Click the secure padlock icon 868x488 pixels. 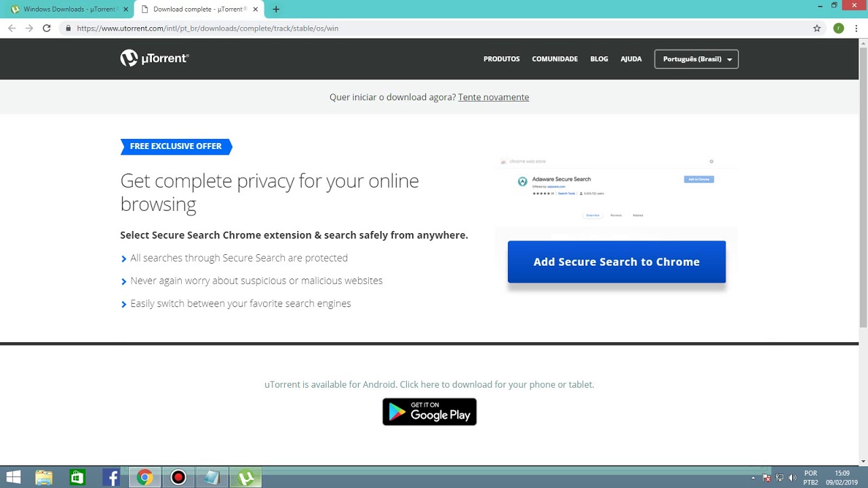tap(68, 28)
